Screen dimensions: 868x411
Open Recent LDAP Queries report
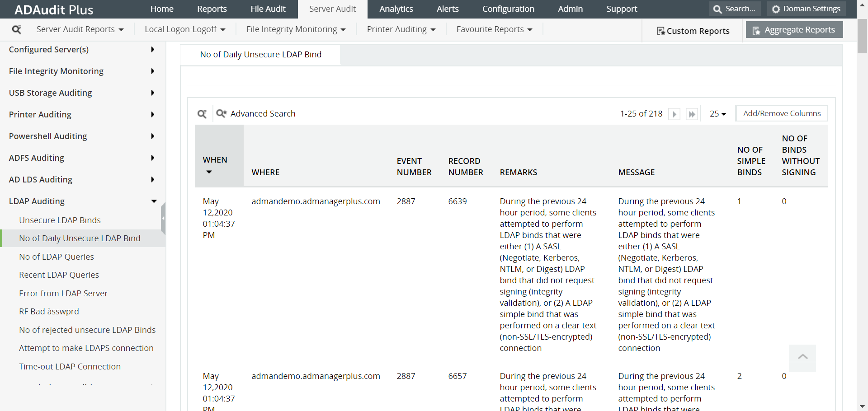tap(59, 275)
